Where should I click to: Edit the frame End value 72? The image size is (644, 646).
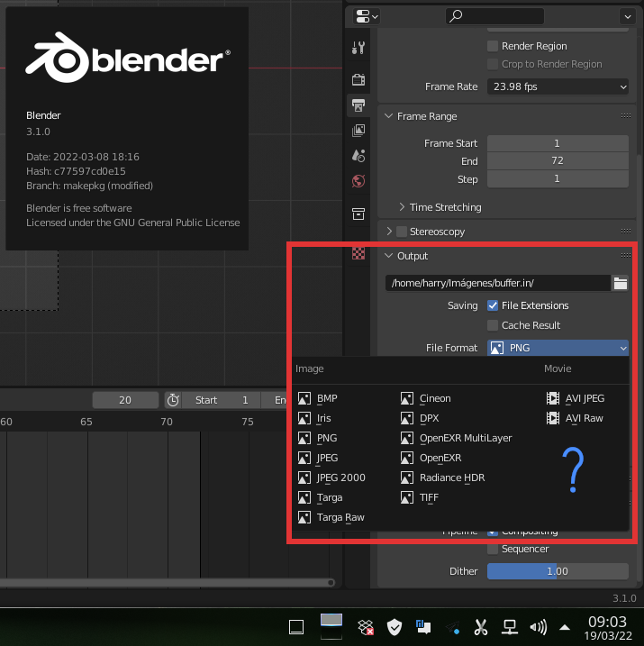click(x=558, y=160)
